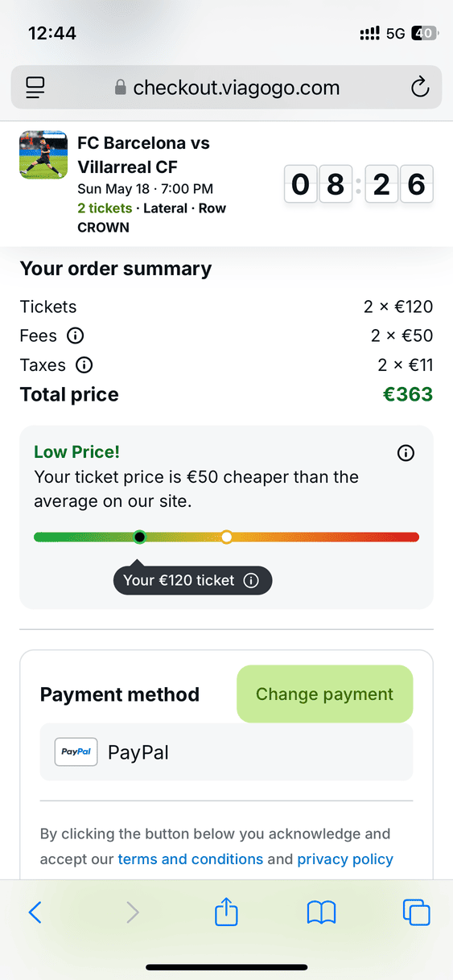Tap the forward navigation arrow
The width and height of the screenshot is (453, 980).
(x=133, y=912)
